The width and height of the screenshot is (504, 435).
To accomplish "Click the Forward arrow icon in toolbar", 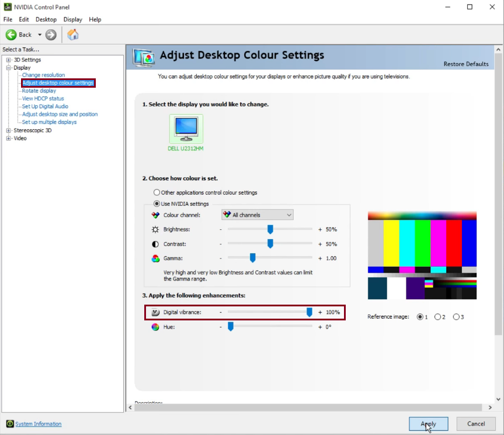I will 51,34.
